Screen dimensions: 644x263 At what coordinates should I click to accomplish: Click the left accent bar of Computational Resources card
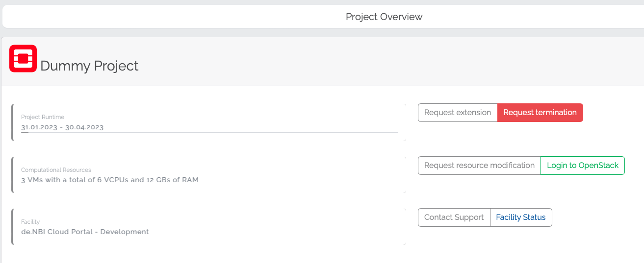(x=12, y=175)
